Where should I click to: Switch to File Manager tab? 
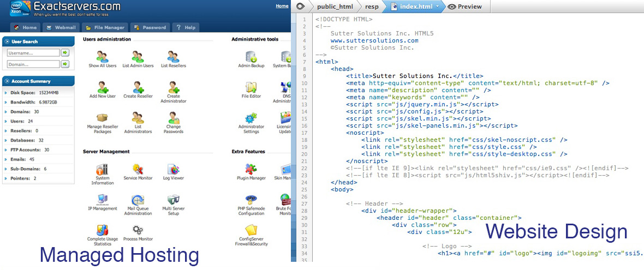point(104,27)
